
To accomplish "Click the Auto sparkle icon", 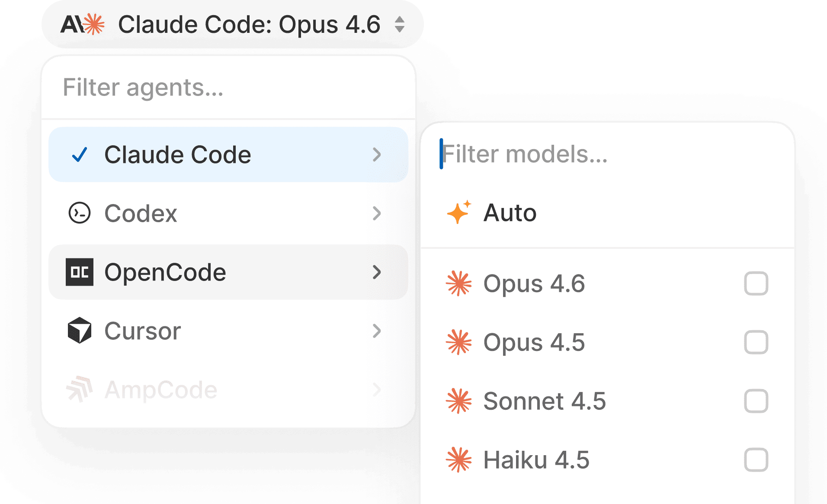I will pos(458,212).
